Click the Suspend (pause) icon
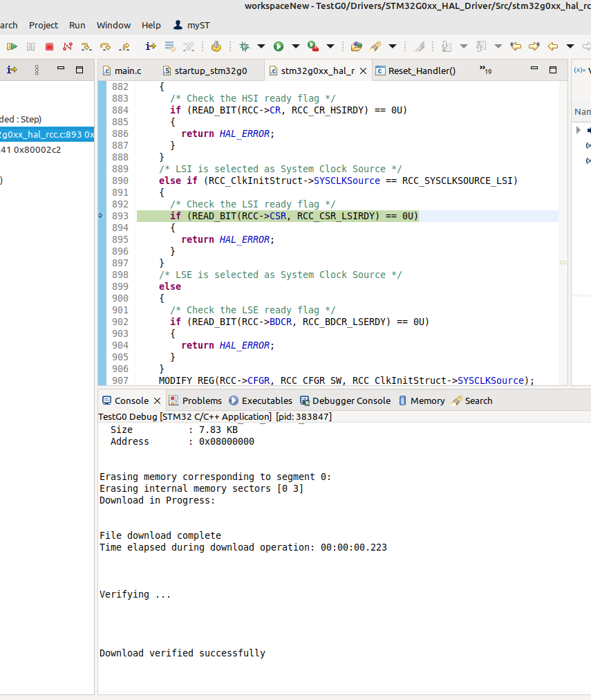The height and width of the screenshot is (700, 591). [x=32, y=46]
